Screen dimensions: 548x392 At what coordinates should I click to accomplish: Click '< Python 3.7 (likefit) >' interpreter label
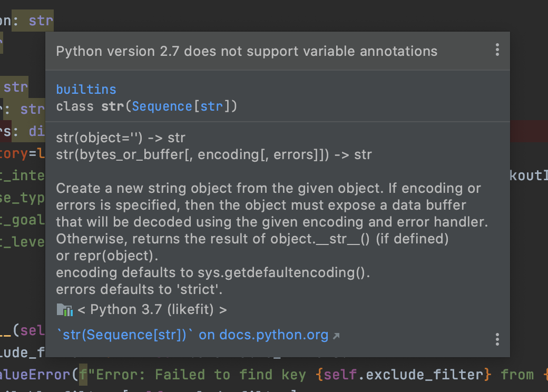[x=152, y=310]
